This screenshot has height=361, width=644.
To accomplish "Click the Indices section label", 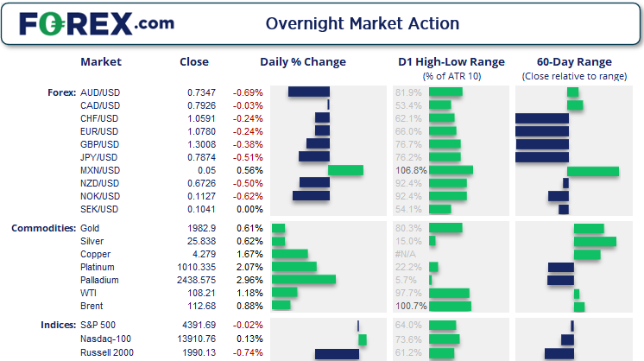I will (x=57, y=325).
